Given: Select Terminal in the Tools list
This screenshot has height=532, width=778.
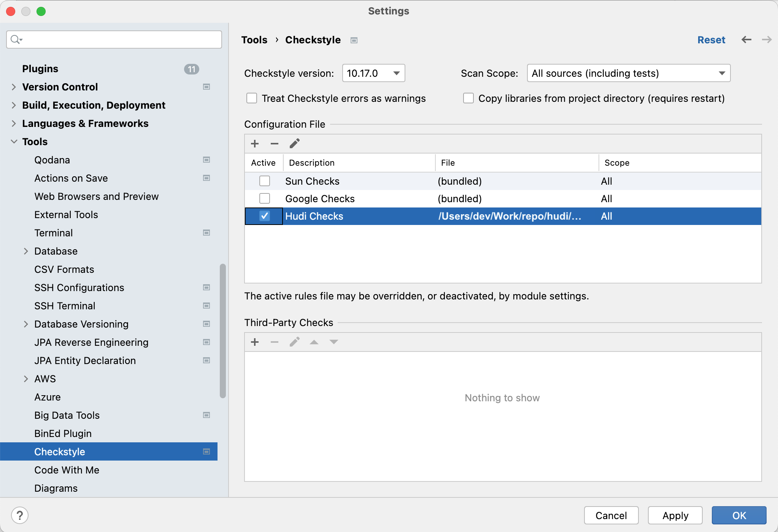Looking at the screenshot, I should pos(54,233).
